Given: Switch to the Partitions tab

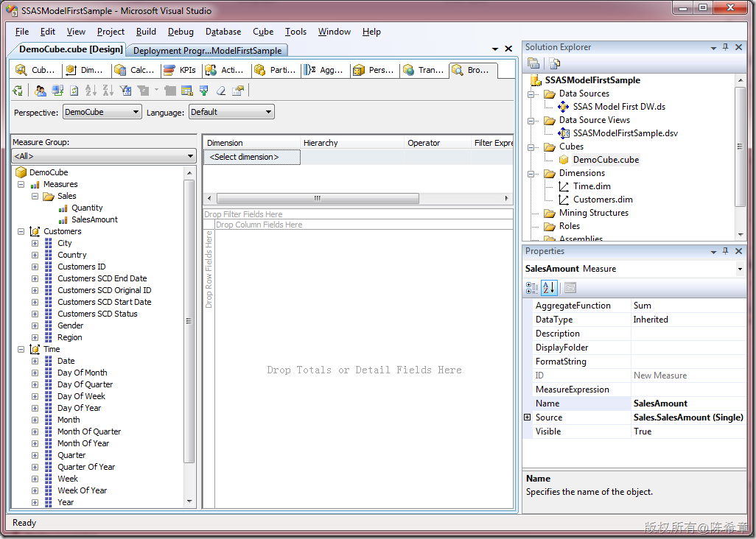Looking at the screenshot, I should [x=275, y=71].
